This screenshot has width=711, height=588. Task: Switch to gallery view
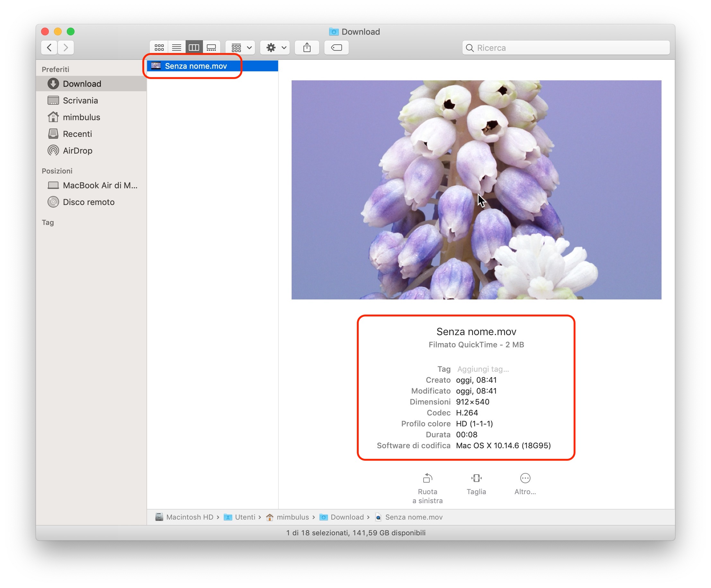pos(212,48)
